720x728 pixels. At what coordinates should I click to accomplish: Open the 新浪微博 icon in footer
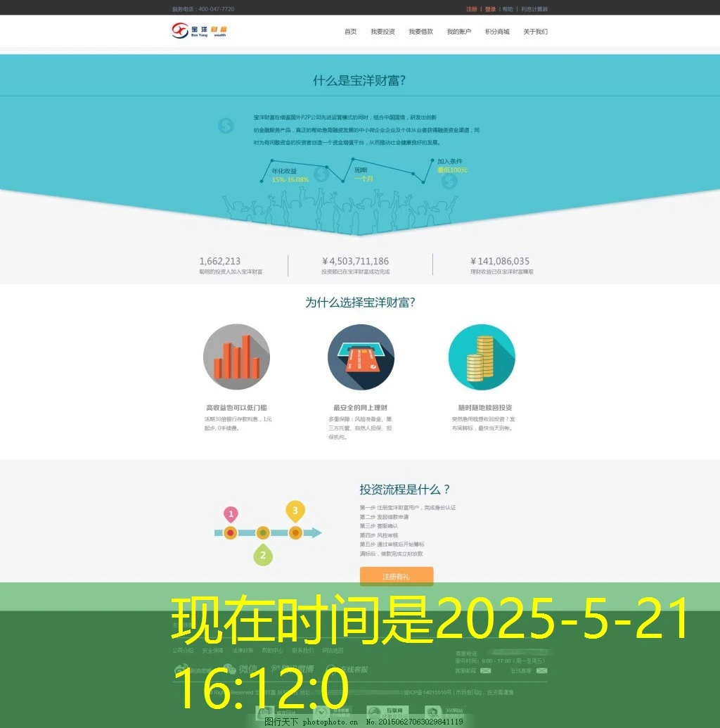[x=181, y=669]
